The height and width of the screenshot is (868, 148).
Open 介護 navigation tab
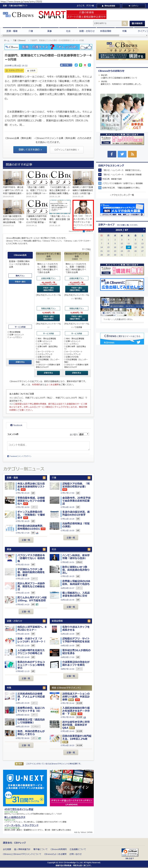(31, 31)
